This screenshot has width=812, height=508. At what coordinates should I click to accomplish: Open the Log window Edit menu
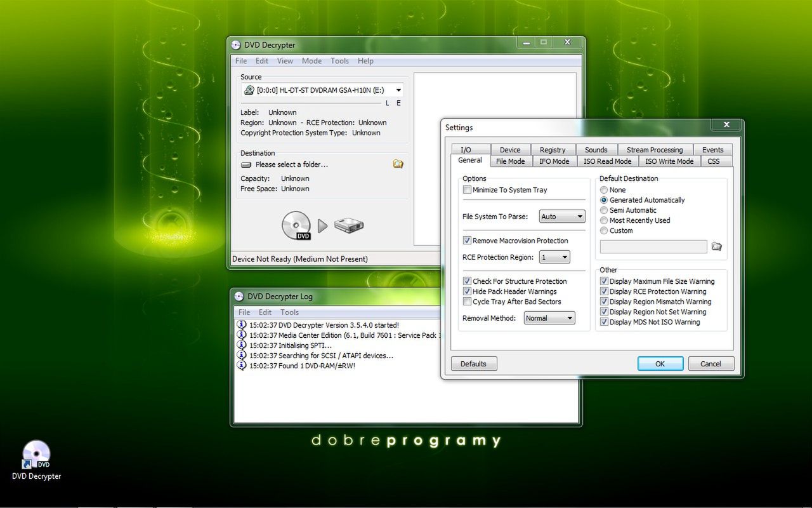pos(265,312)
